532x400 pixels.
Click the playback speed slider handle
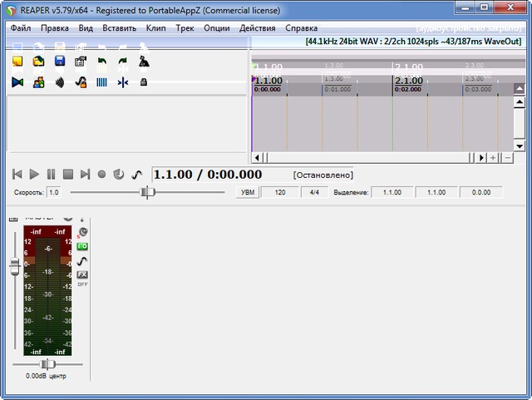tap(147, 192)
